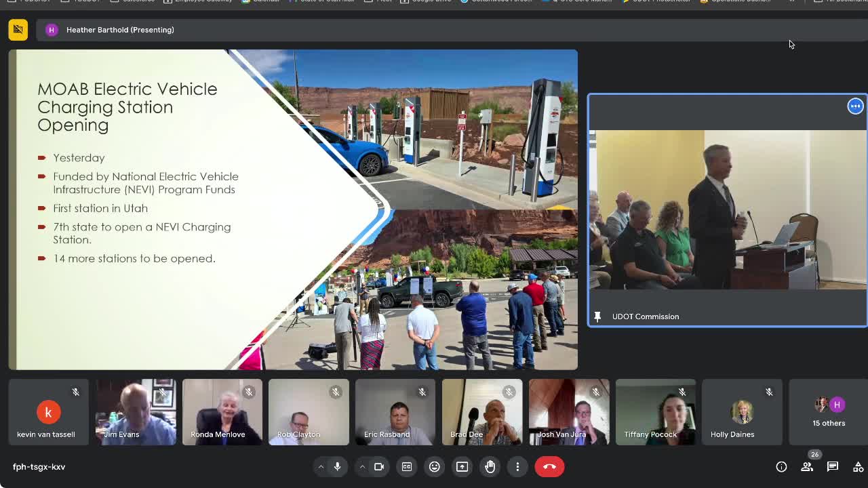
Task: Open the activities panel icon
Action: click(x=858, y=466)
